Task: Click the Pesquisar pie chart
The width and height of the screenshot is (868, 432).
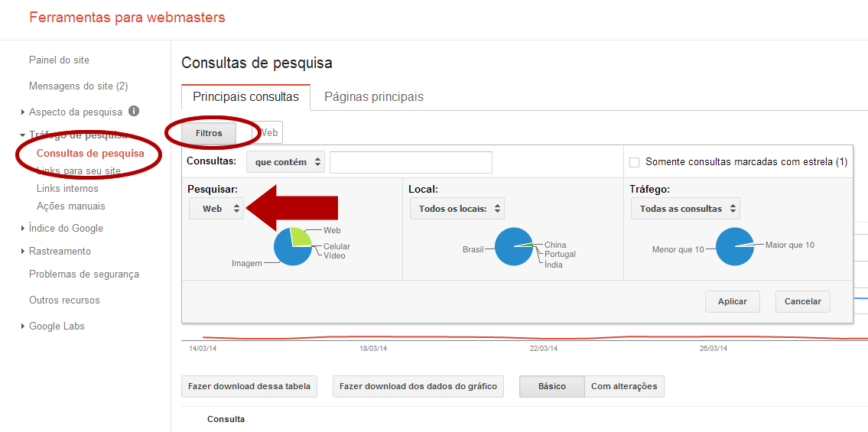Action: (292, 246)
